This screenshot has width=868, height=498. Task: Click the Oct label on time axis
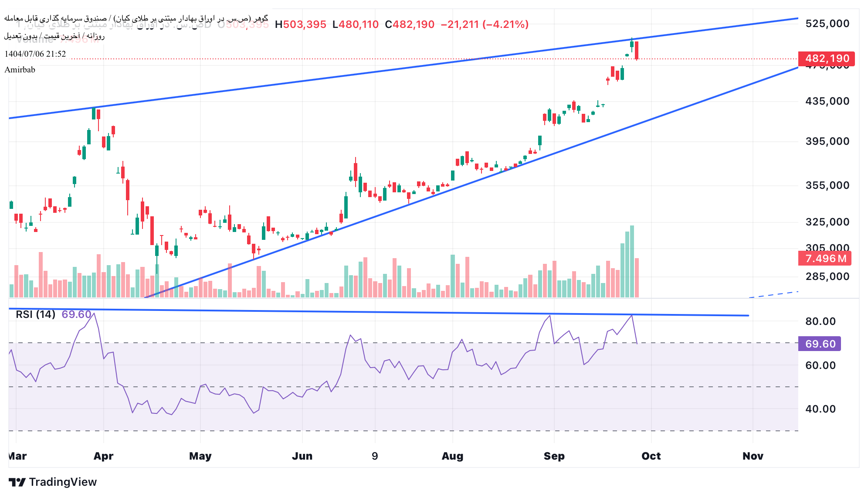[651, 456]
